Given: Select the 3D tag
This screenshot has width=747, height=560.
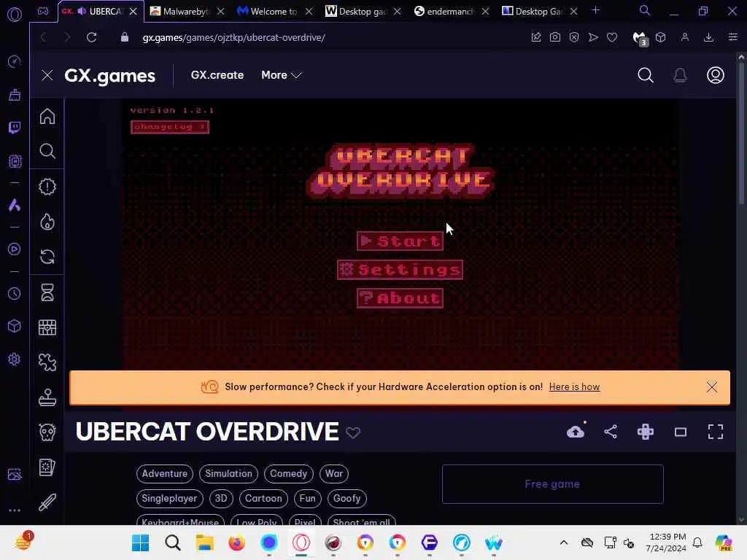Looking at the screenshot, I should tap(221, 498).
